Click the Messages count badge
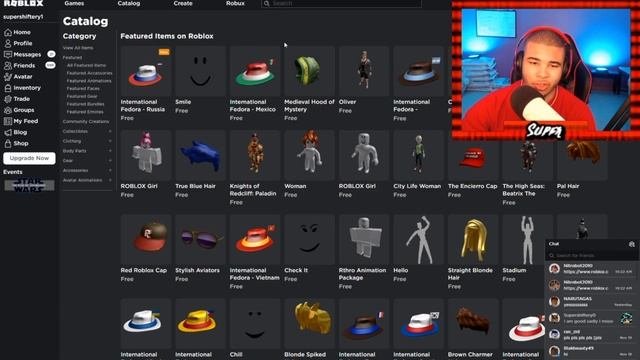 (x=51, y=54)
